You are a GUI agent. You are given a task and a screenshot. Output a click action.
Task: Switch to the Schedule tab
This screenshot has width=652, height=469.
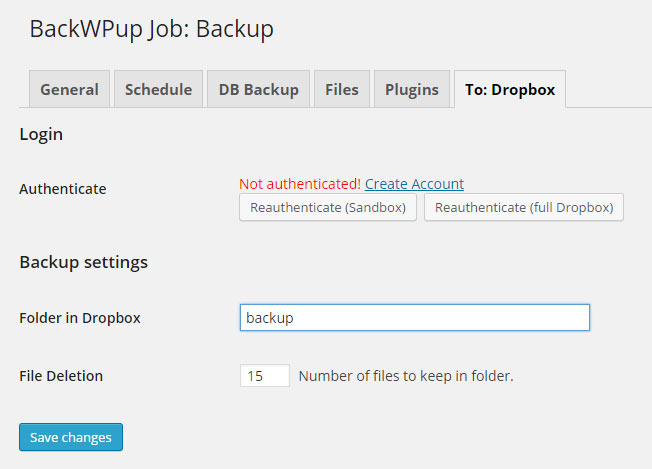(x=158, y=89)
